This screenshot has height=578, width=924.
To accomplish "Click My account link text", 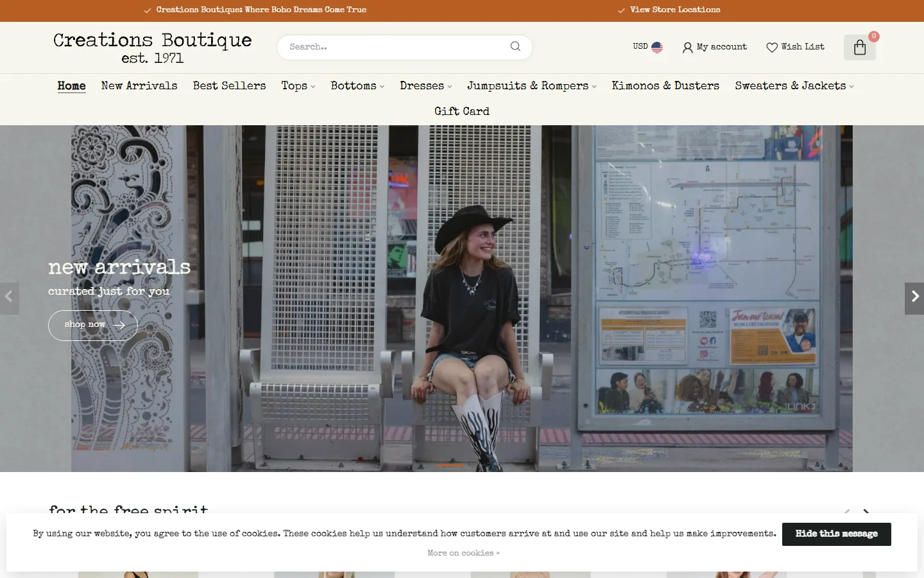I will coord(722,47).
